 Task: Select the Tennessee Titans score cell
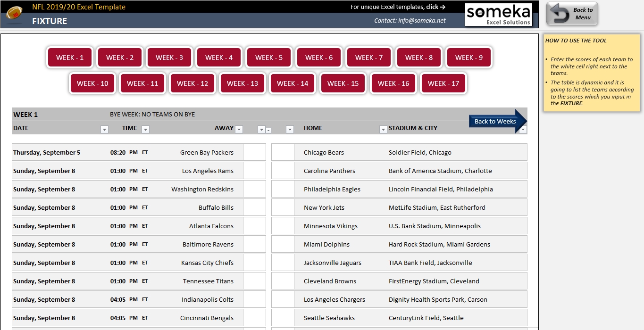coord(255,281)
